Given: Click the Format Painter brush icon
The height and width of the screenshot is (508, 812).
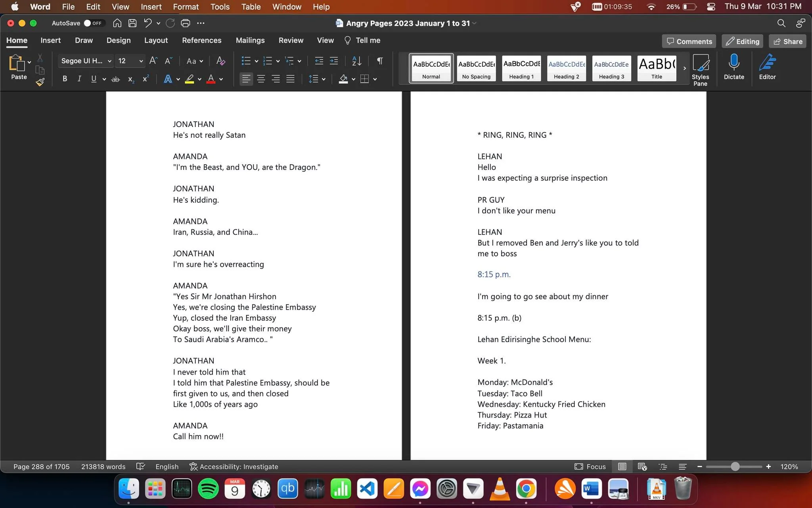Looking at the screenshot, I should tap(40, 82).
